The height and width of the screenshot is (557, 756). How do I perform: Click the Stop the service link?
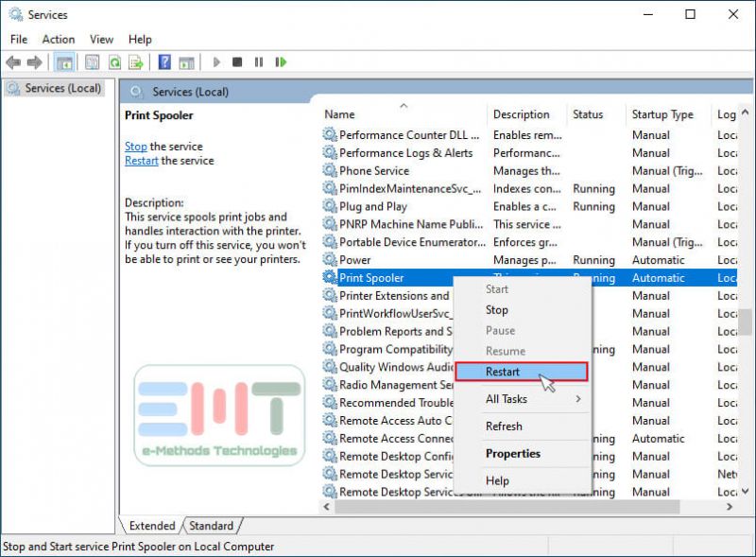click(136, 147)
